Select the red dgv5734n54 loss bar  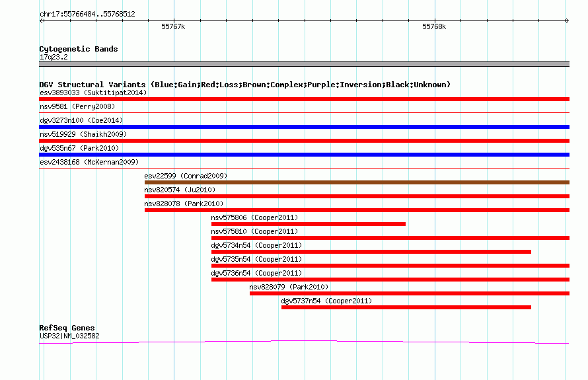coord(371,252)
